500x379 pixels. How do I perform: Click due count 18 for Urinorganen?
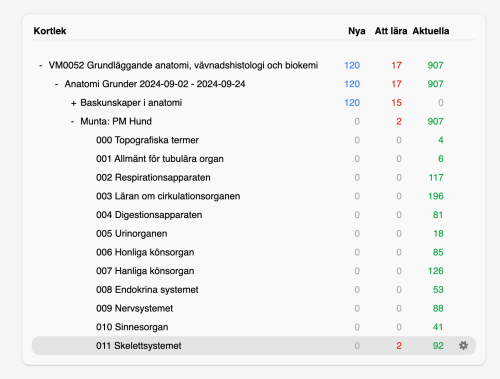(x=438, y=233)
